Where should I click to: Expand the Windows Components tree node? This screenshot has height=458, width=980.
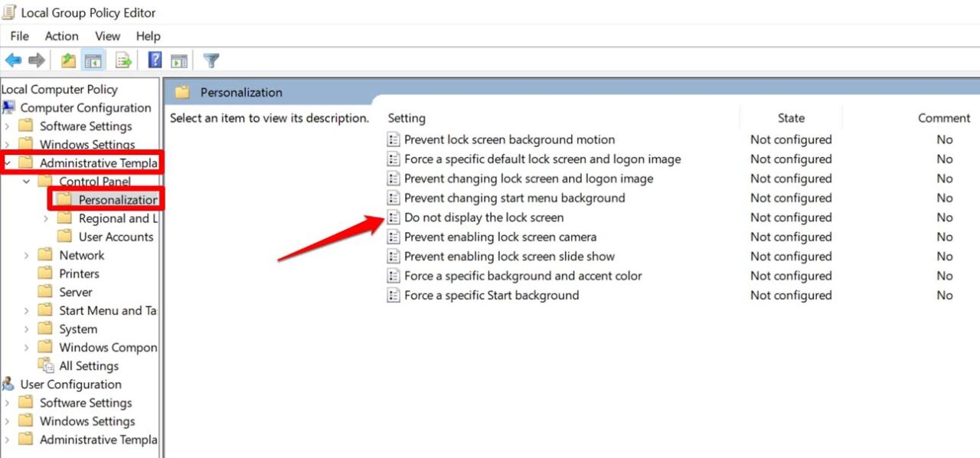tap(27, 347)
